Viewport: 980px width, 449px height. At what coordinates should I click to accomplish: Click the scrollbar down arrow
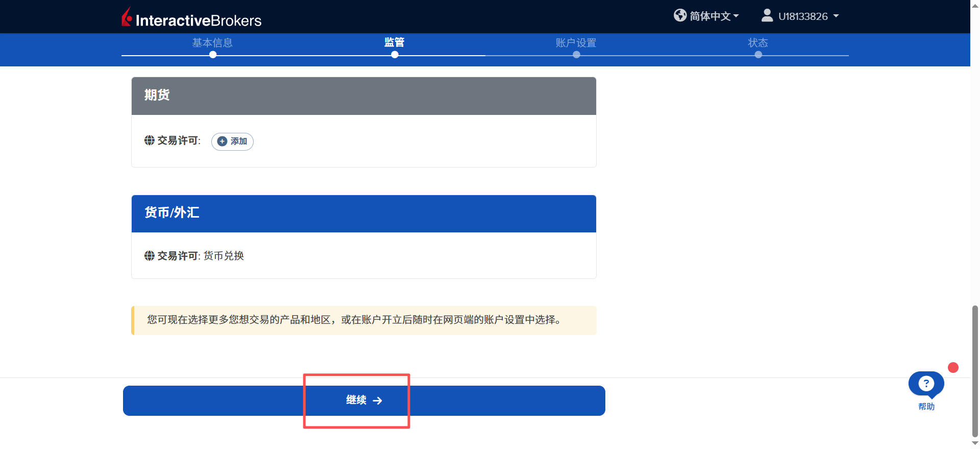tap(975, 443)
